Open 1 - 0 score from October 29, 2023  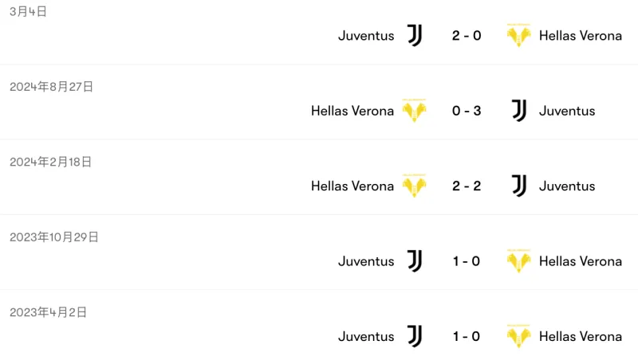[467, 261]
